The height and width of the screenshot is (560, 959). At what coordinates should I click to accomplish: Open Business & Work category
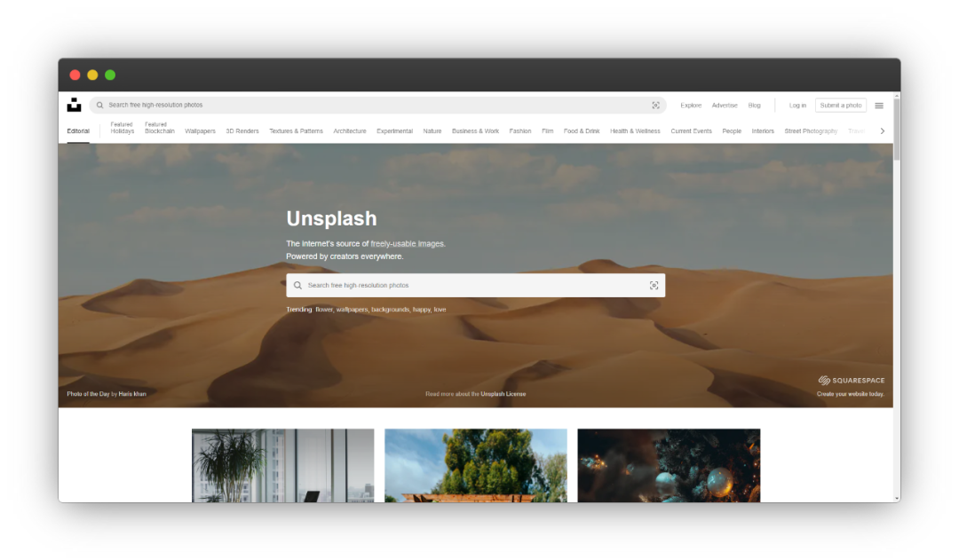click(x=475, y=130)
